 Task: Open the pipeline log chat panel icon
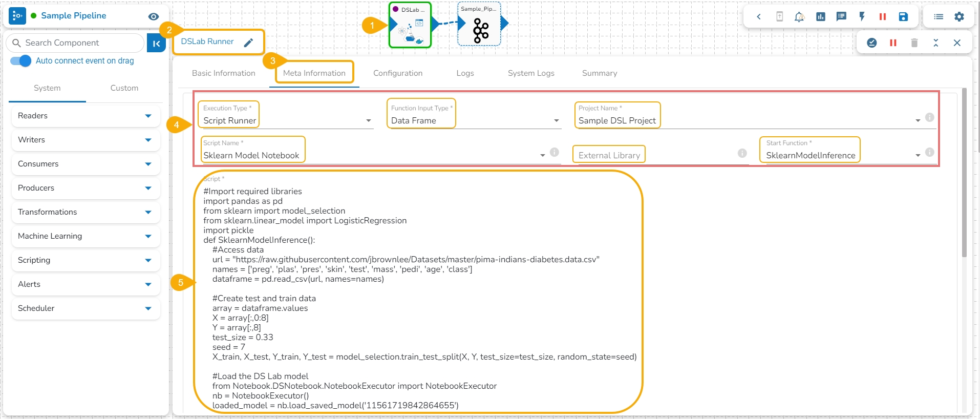(841, 16)
